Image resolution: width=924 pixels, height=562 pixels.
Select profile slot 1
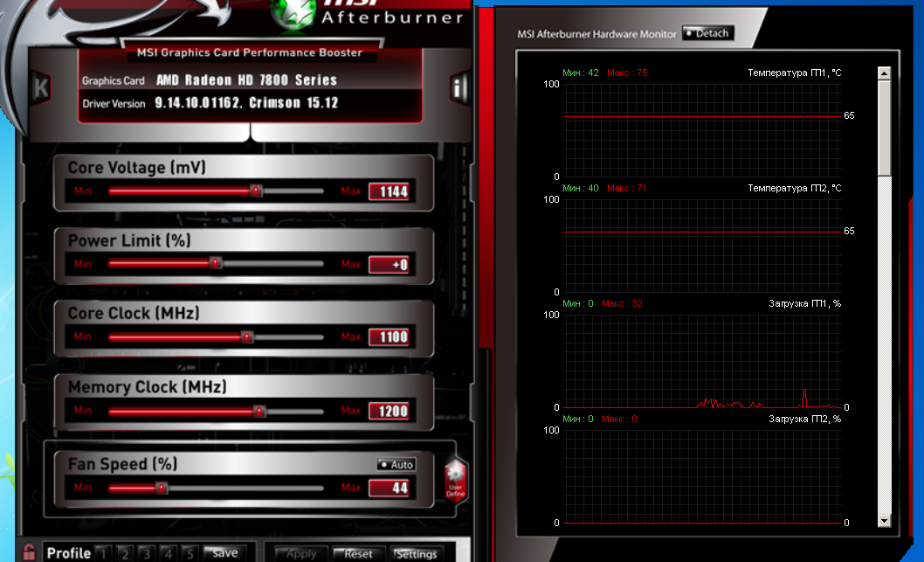point(104,554)
